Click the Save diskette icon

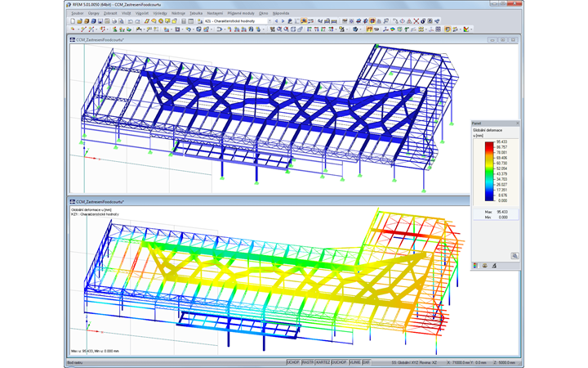(x=100, y=21)
